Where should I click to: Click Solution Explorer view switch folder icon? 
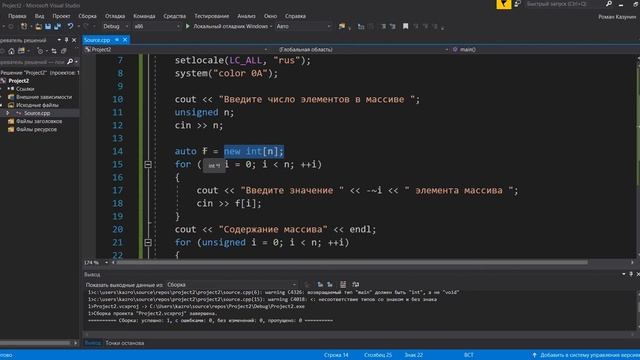pyautogui.click(x=22, y=51)
